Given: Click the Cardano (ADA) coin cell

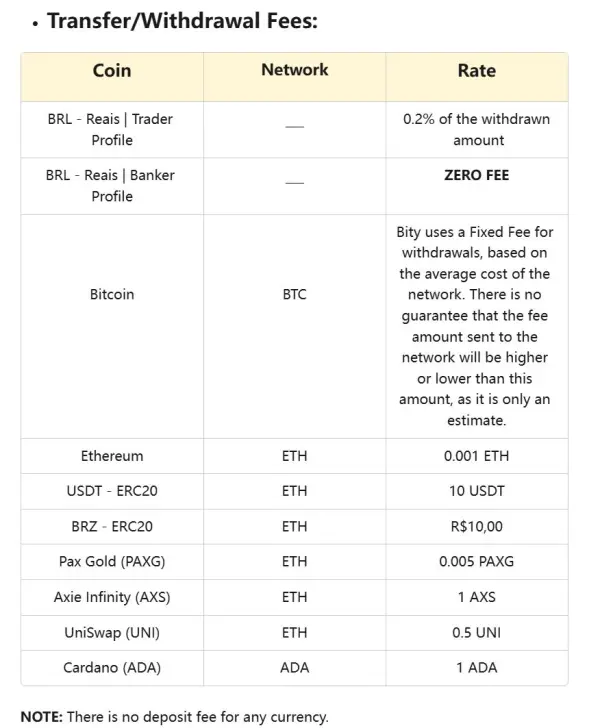Looking at the screenshot, I should [112, 667].
